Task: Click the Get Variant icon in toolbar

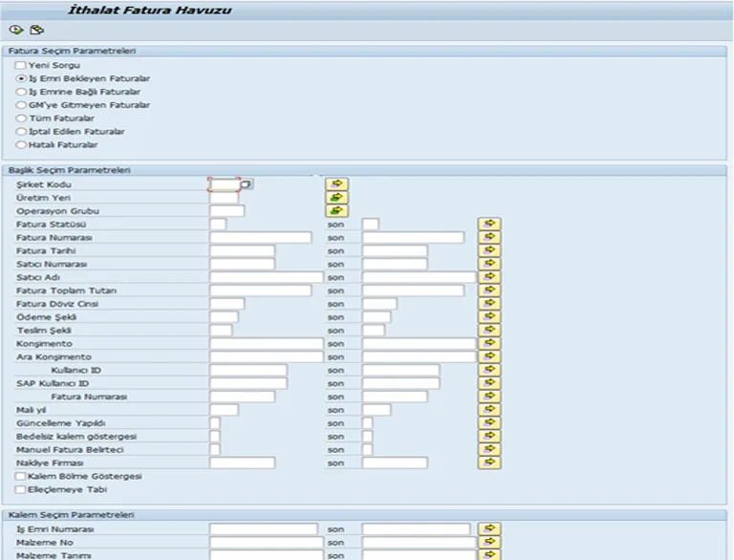Action: pos(36,30)
